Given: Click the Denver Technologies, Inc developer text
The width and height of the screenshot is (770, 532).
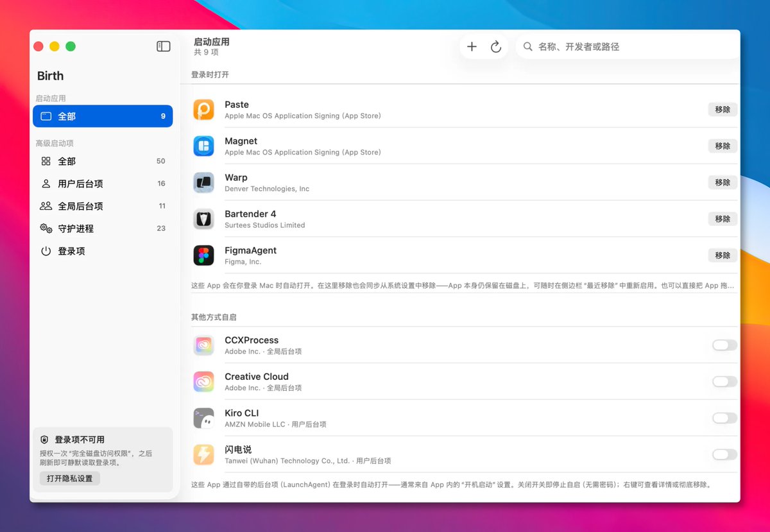Looking at the screenshot, I should [x=267, y=189].
